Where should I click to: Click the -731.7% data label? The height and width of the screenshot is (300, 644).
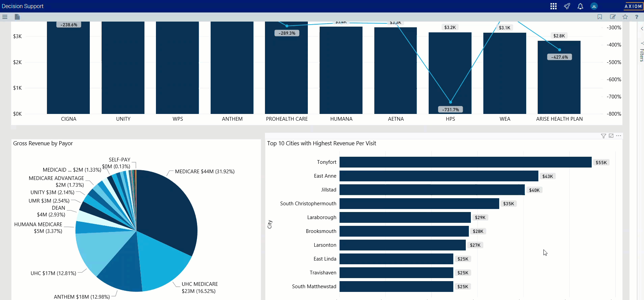[451, 110]
